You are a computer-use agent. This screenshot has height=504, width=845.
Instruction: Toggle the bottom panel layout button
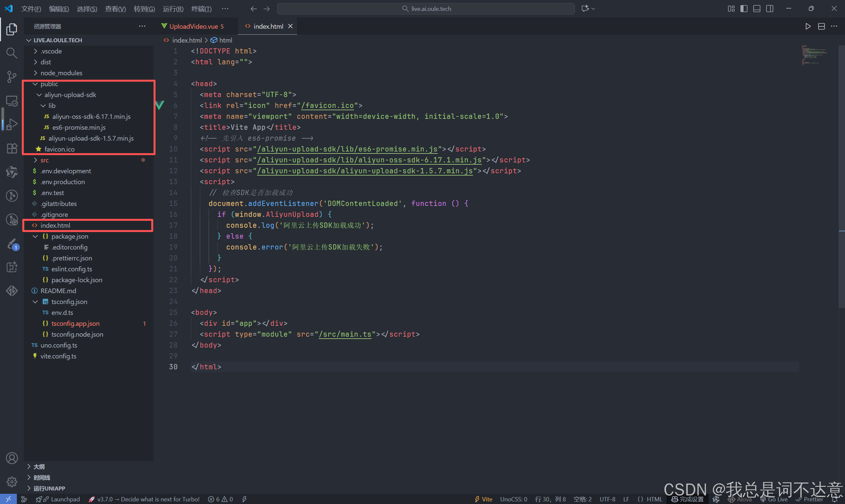pos(757,9)
